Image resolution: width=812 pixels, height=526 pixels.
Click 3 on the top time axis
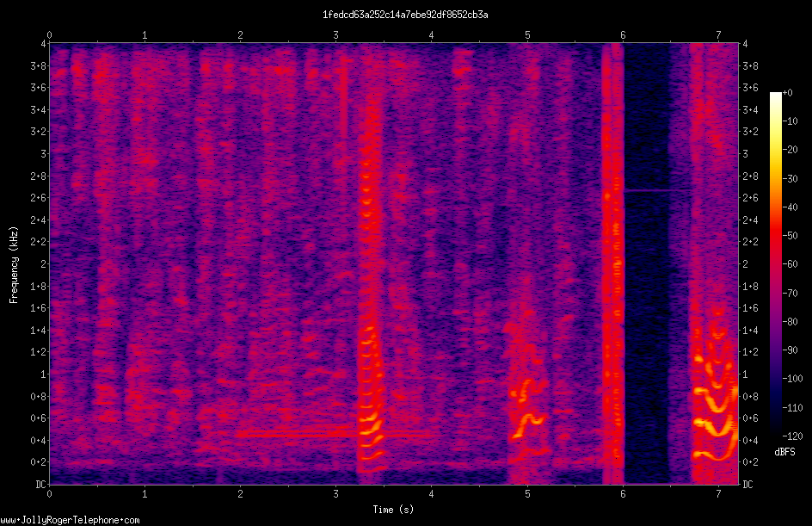336,35
